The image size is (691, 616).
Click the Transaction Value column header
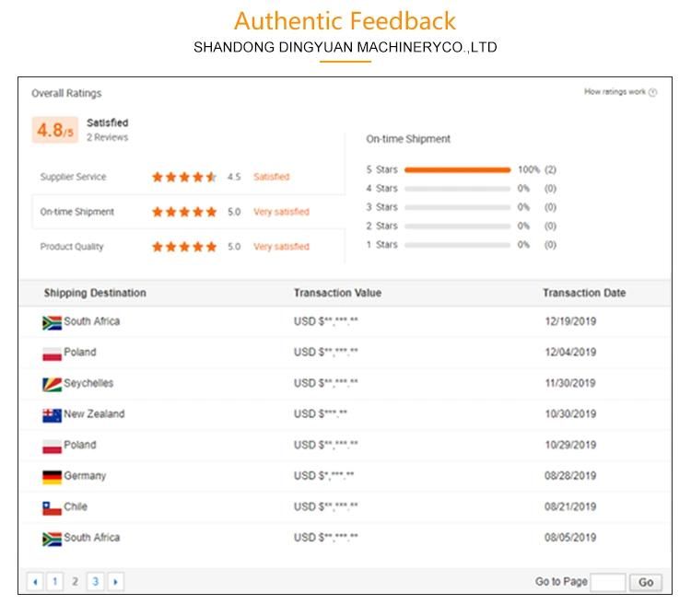337,293
